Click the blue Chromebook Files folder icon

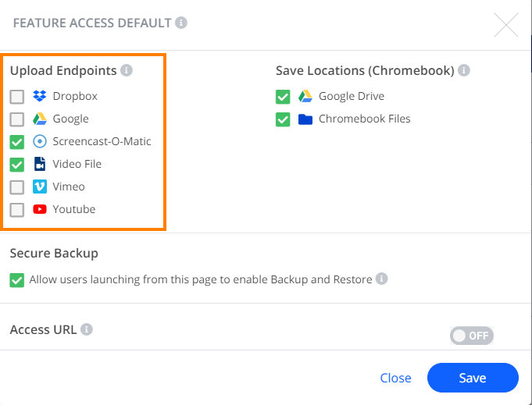coord(305,119)
